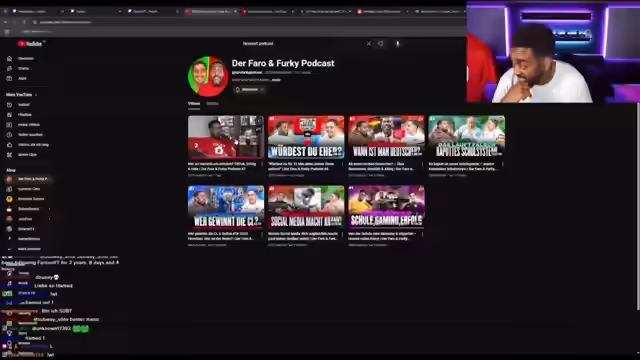Open the Faro & Furky channel avatar
Viewport: 640px width, 360px height.
tap(208, 76)
